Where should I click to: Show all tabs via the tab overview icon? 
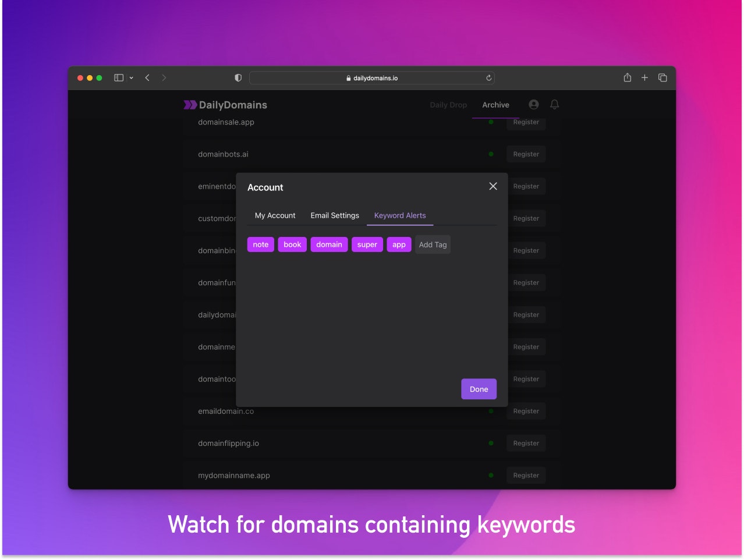[662, 77]
